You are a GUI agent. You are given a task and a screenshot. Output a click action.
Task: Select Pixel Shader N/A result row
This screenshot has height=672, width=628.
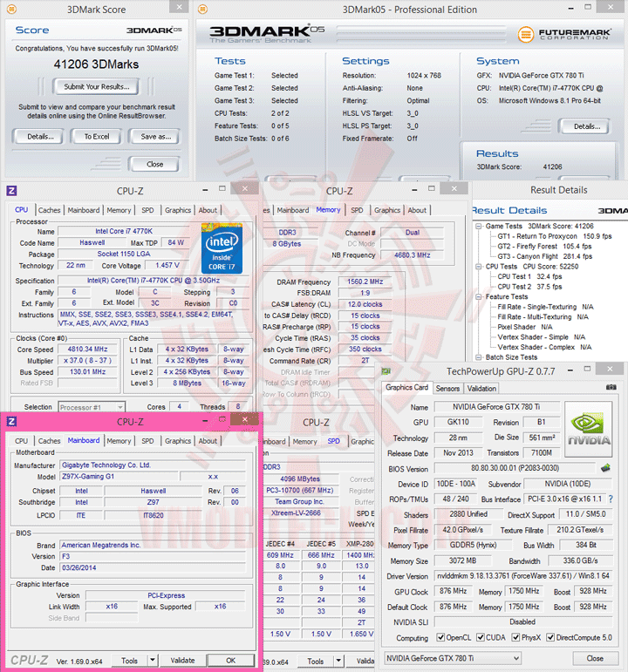[x=524, y=327]
